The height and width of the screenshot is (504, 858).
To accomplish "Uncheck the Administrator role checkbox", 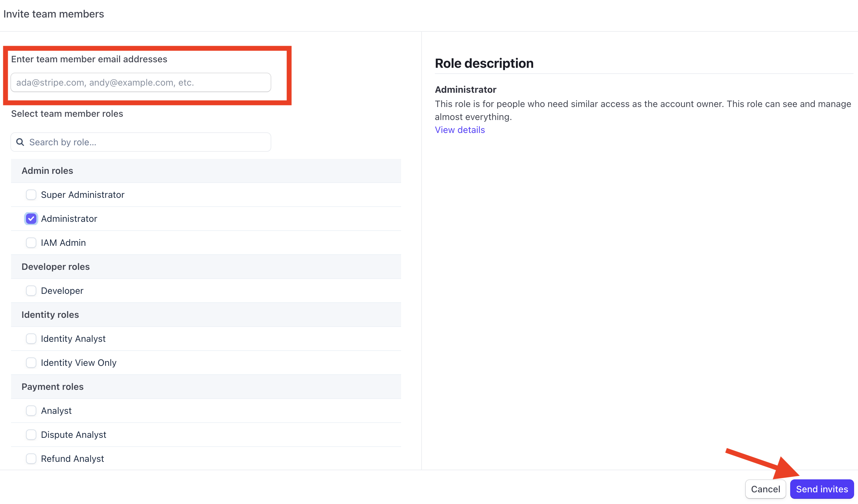I will (x=31, y=219).
